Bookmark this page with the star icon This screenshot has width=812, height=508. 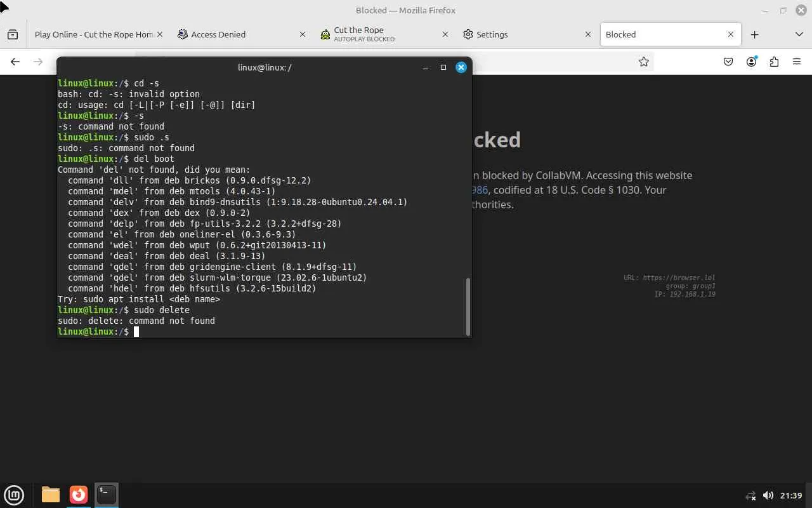click(x=644, y=62)
